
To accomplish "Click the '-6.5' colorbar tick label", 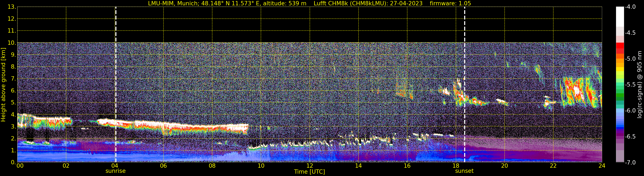I will click(630, 137).
